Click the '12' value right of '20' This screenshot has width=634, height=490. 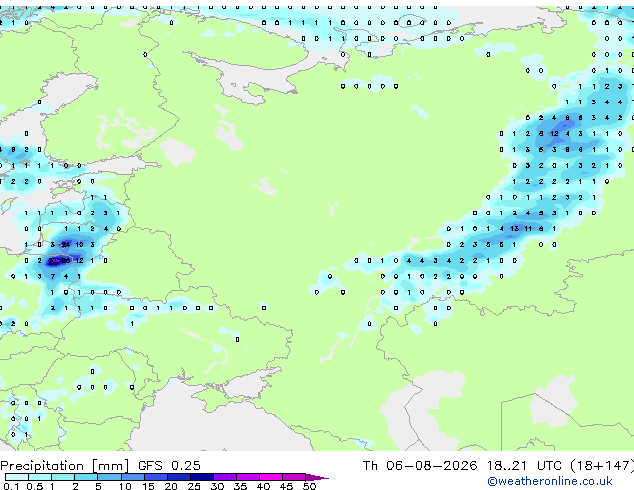tap(79, 261)
